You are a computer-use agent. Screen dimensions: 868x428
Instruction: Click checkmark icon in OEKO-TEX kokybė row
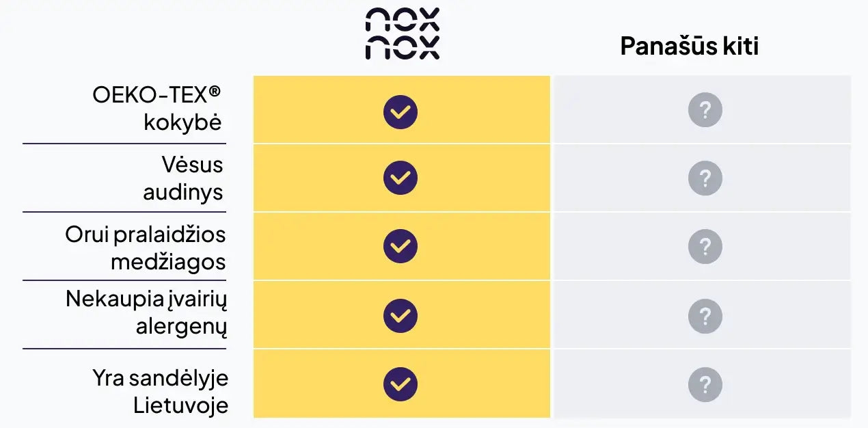pos(401,113)
